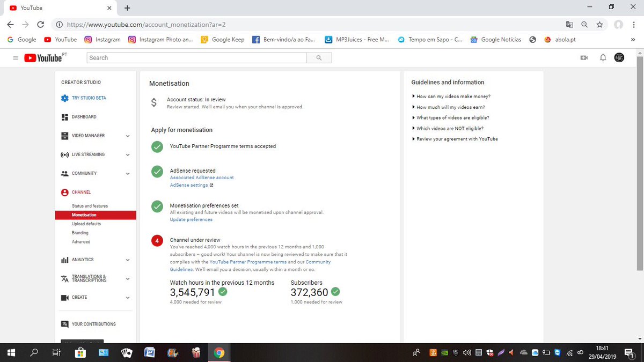Click in the YouTube search field
This screenshot has width=644, height=362.
tap(196, 58)
